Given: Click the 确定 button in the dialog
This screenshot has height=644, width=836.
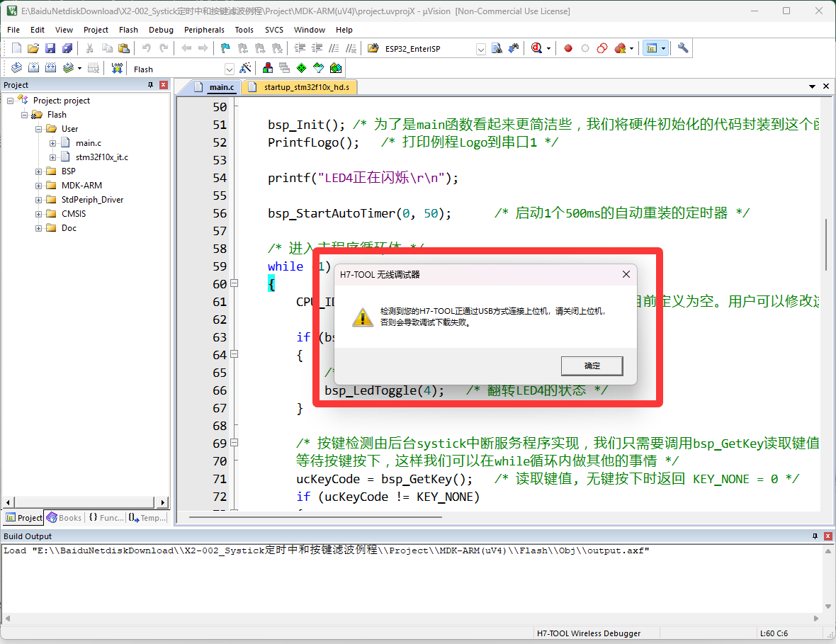Looking at the screenshot, I should pyautogui.click(x=592, y=366).
